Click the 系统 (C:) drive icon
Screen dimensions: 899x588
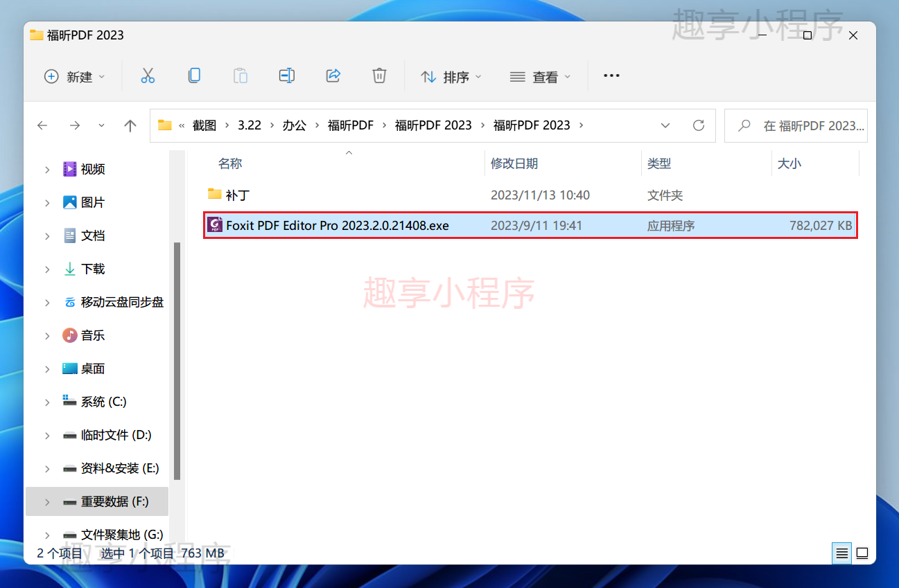pyautogui.click(x=70, y=401)
